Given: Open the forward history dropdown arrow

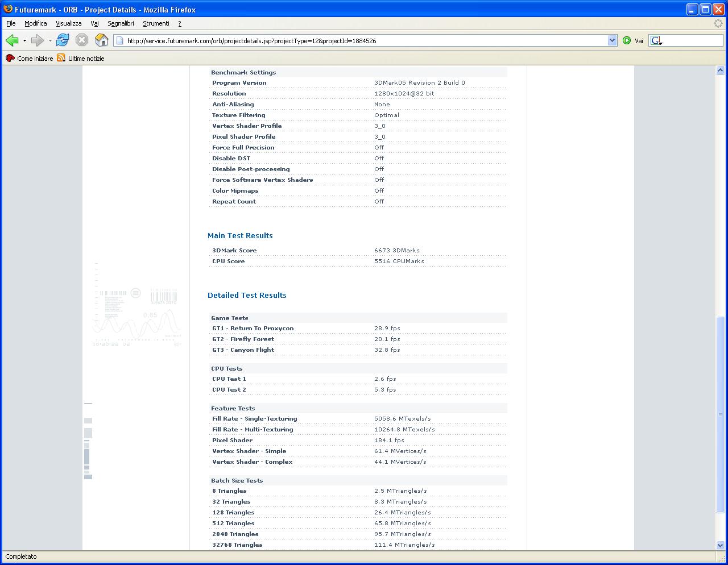Looking at the screenshot, I should tap(50, 40).
